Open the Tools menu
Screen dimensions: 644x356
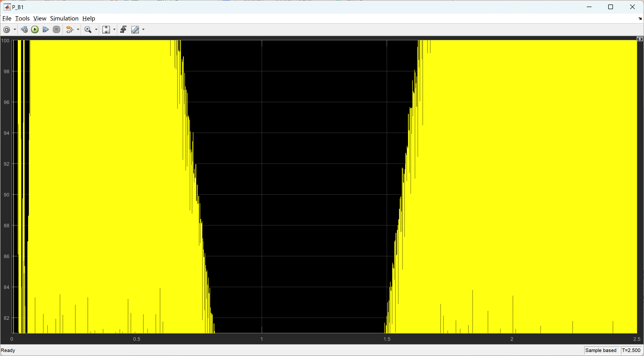point(22,19)
